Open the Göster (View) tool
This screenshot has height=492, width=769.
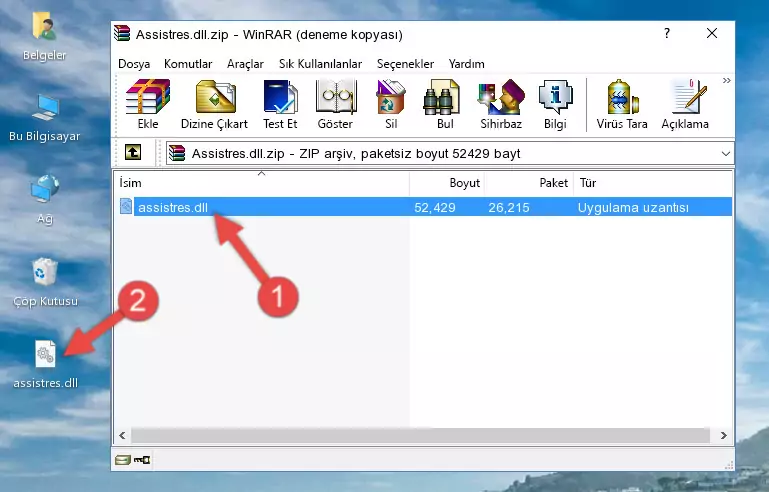pyautogui.click(x=335, y=104)
